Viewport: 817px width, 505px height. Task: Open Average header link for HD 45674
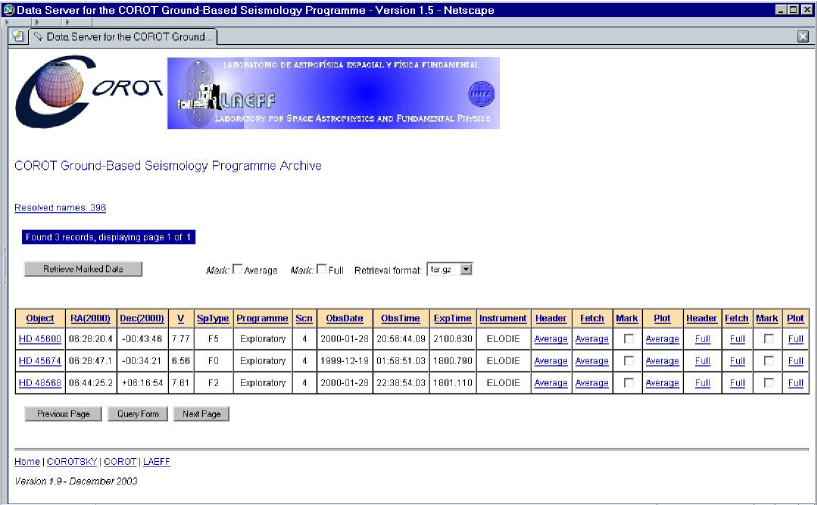pos(551,361)
